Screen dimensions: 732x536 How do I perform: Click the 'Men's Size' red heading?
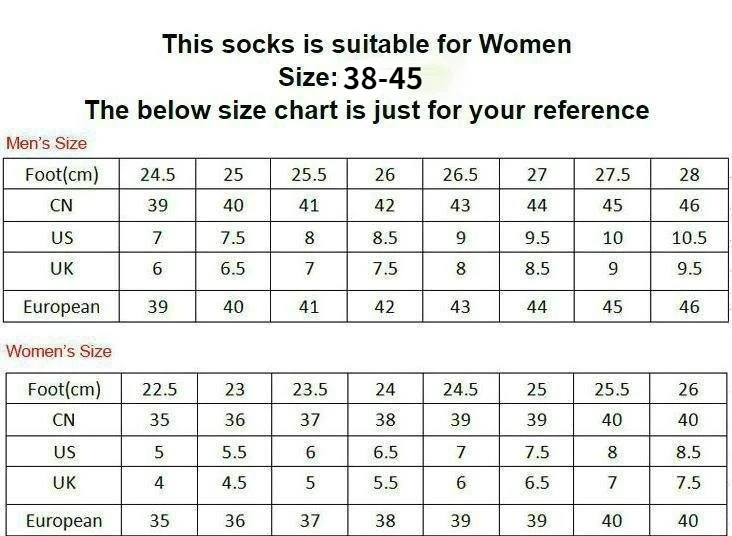[x=46, y=143]
